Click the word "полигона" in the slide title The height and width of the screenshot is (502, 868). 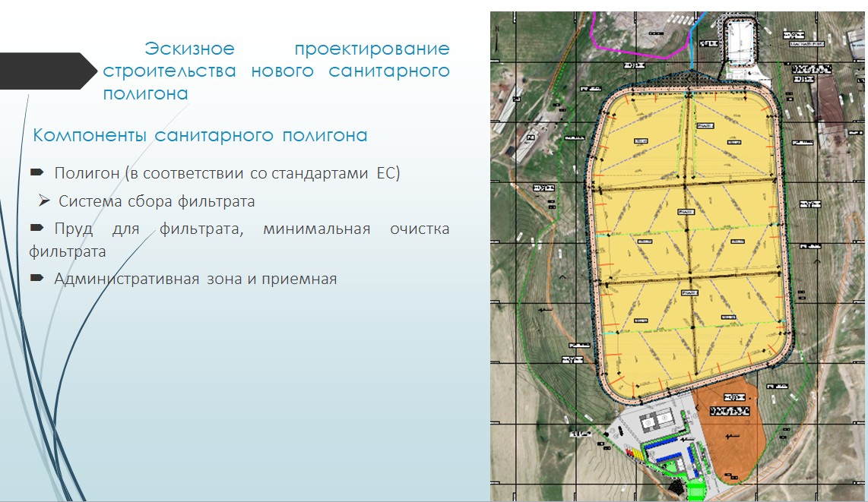[145, 93]
